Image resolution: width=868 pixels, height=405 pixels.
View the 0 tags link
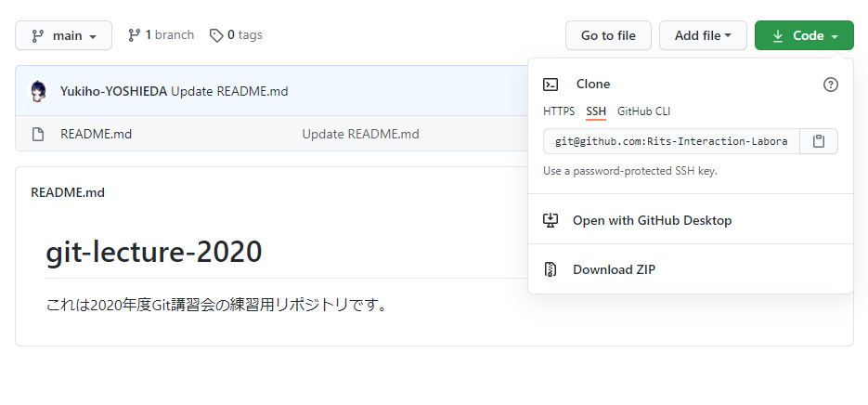pyautogui.click(x=236, y=35)
